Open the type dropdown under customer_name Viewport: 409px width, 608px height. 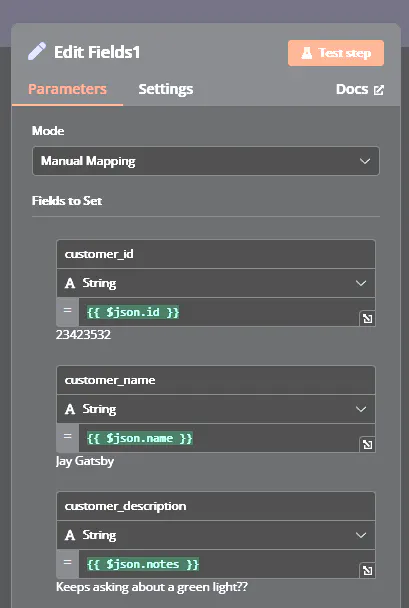tap(216, 409)
